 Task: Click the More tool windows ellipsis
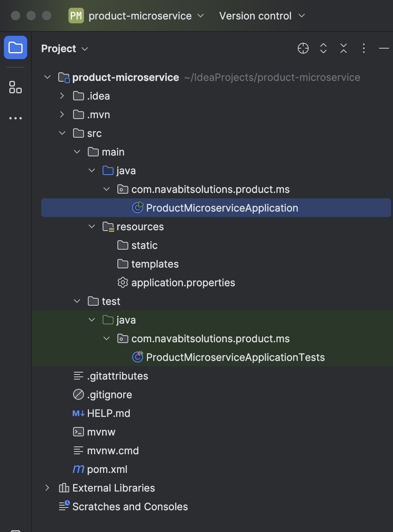click(16, 118)
